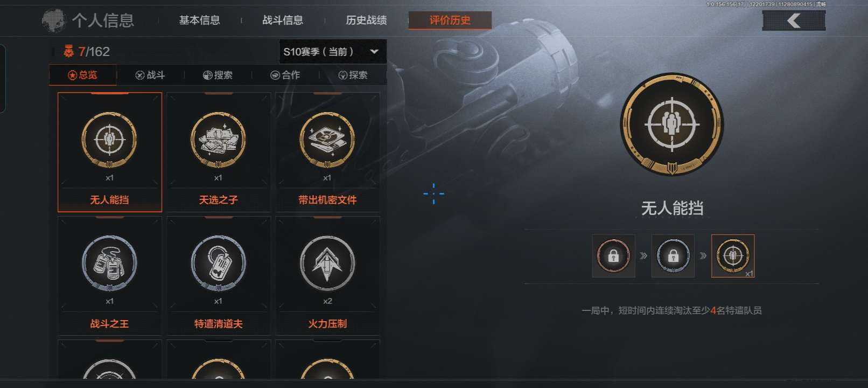Open the S10赛季 season dropdown
868x388 pixels.
333,52
